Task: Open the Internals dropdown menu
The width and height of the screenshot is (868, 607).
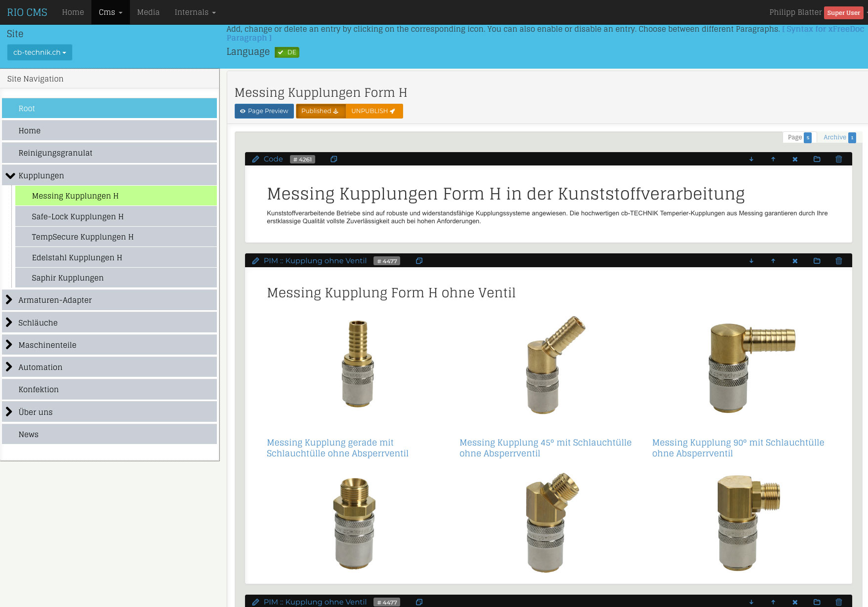Action: pos(195,12)
